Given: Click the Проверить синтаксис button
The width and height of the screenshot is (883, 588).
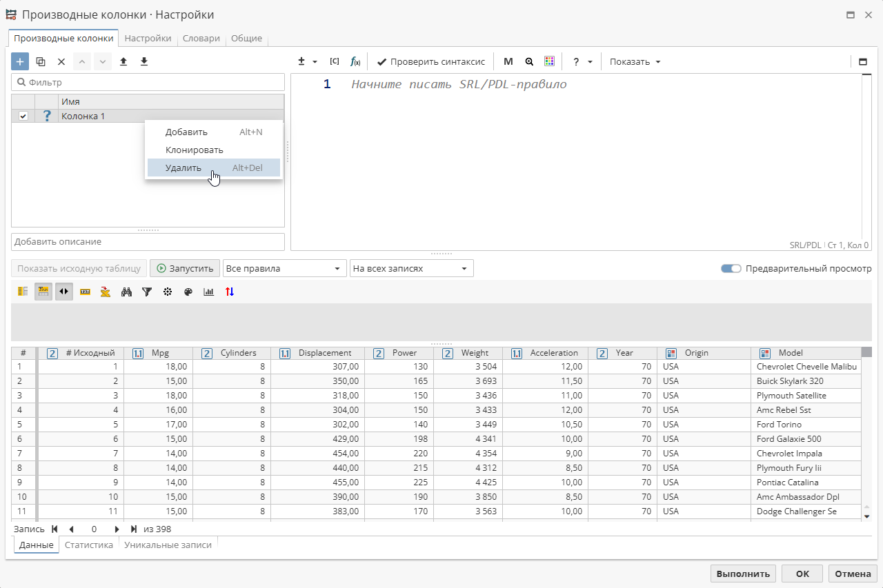Looking at the screenshot, I should tap(431, 61).
